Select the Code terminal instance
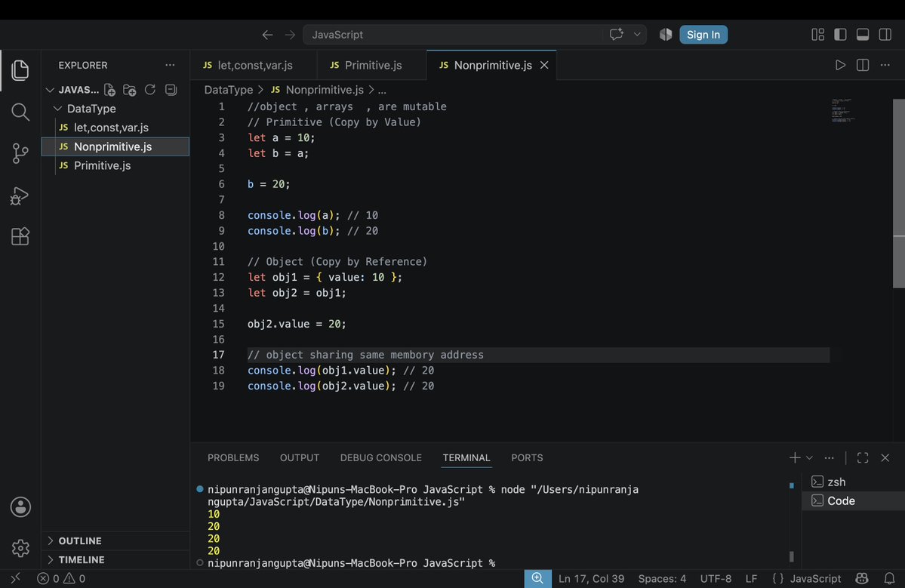905x588 pixels. click(853, 501)
